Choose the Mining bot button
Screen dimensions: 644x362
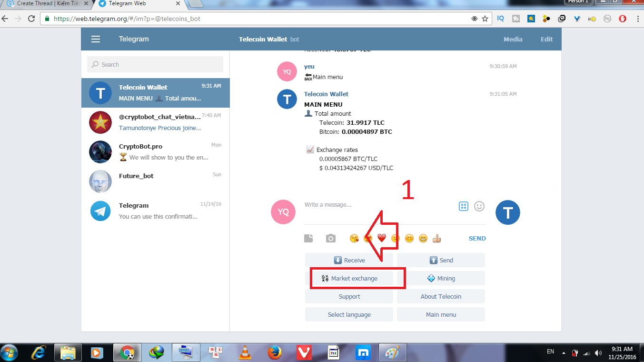441,278
